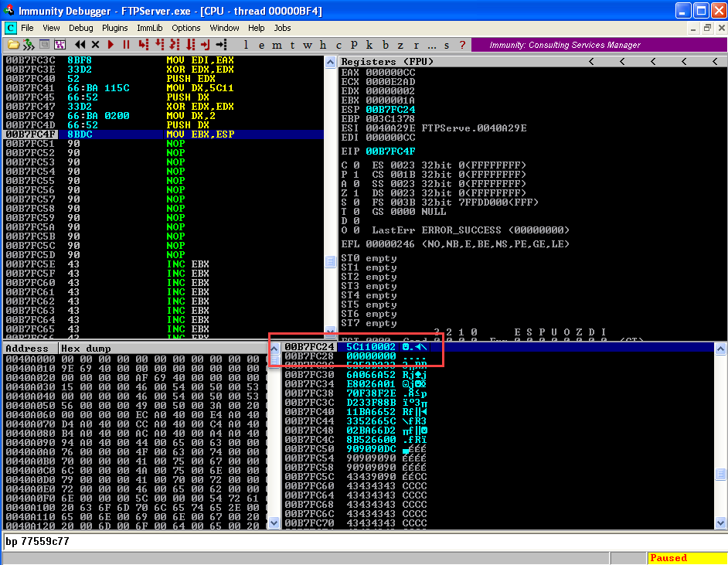The width and height of the screenshot is (728, 565).
Task: Click the black Go to address icon
Action: (222, 45)
